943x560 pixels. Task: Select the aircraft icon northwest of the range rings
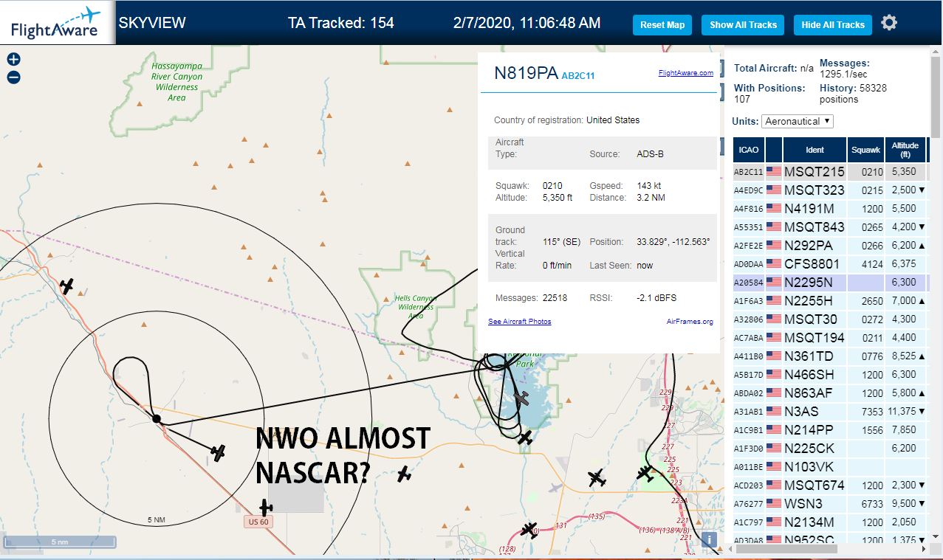pyautogui.click(x=67, y=286)
